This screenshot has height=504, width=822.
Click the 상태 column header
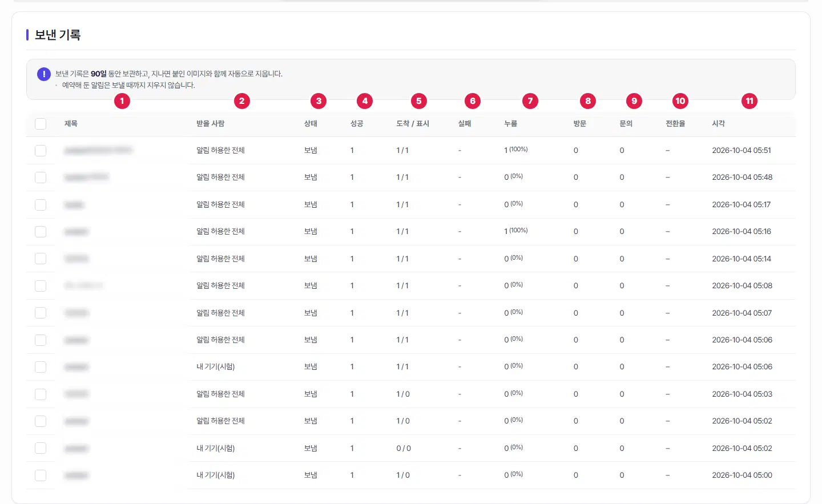point(311,123)
